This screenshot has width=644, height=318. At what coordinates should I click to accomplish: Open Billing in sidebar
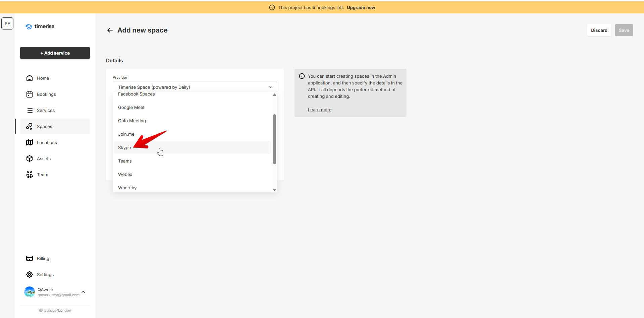click(x=55, y=258)
